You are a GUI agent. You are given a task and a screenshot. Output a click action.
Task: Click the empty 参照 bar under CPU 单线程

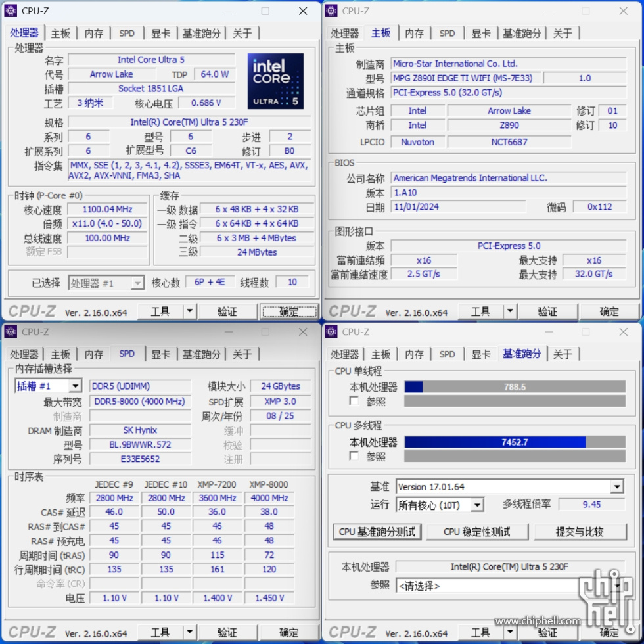(515, 401)
